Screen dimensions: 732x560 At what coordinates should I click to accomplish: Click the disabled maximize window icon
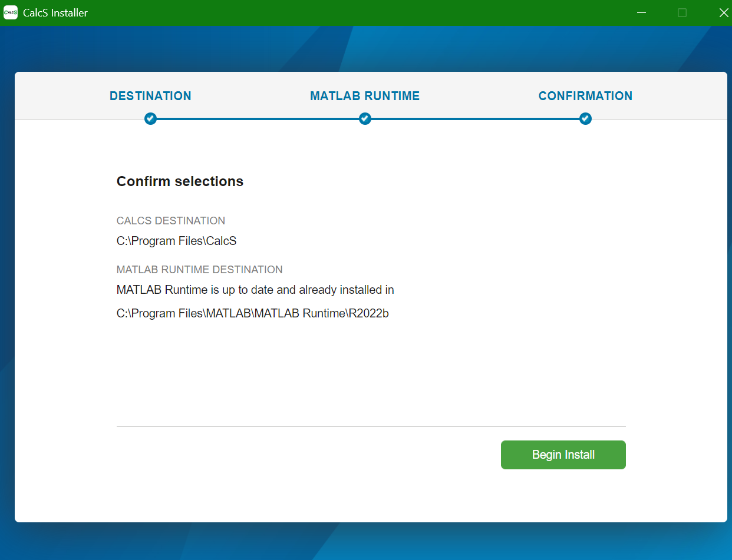coord(682,12)
